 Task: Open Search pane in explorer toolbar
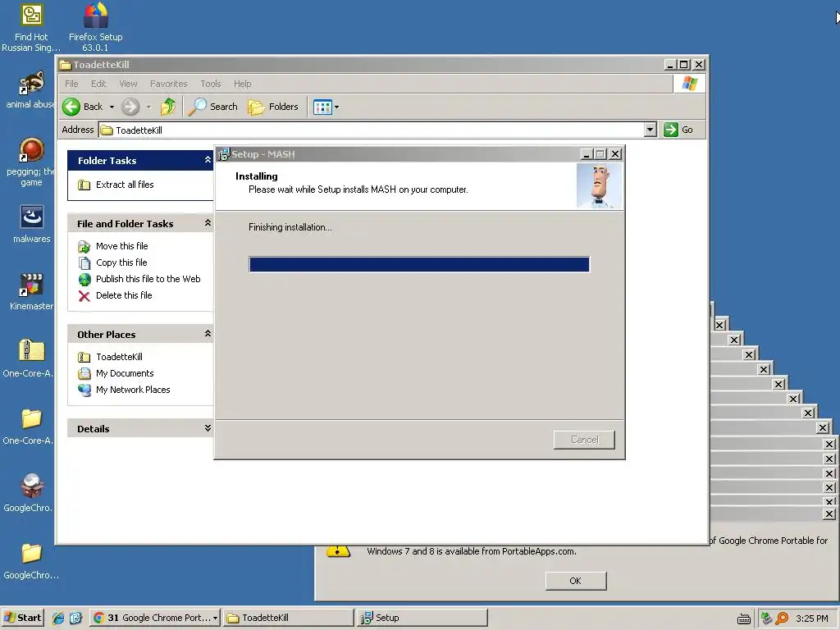tap(212, 107)
